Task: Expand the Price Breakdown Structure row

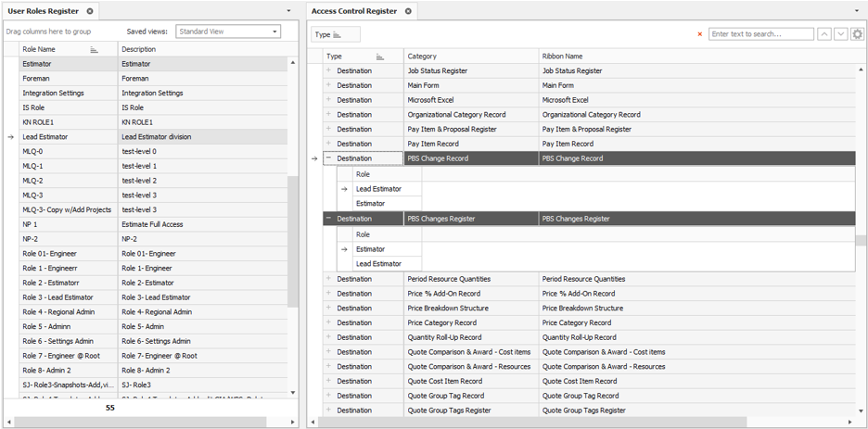Action: tap(328, 308)
